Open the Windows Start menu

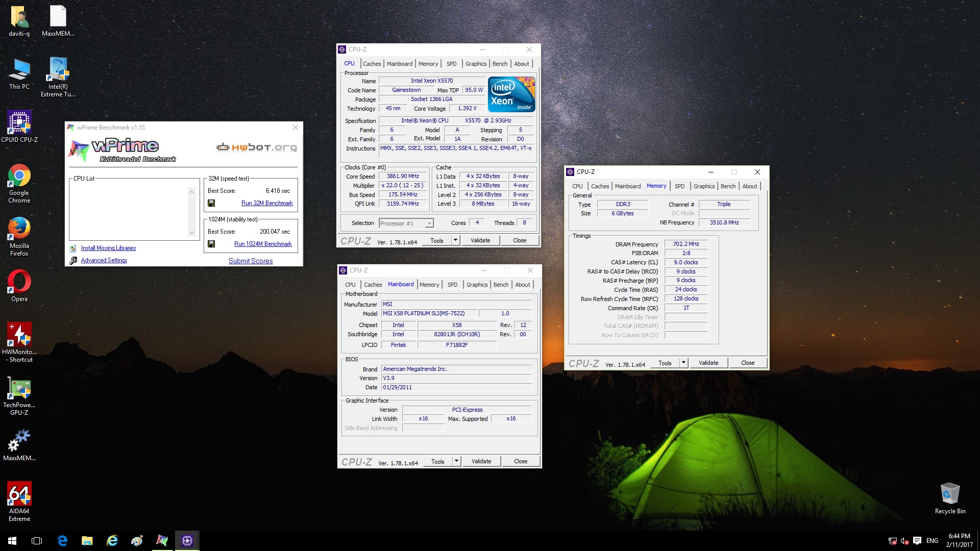[12, 541]
